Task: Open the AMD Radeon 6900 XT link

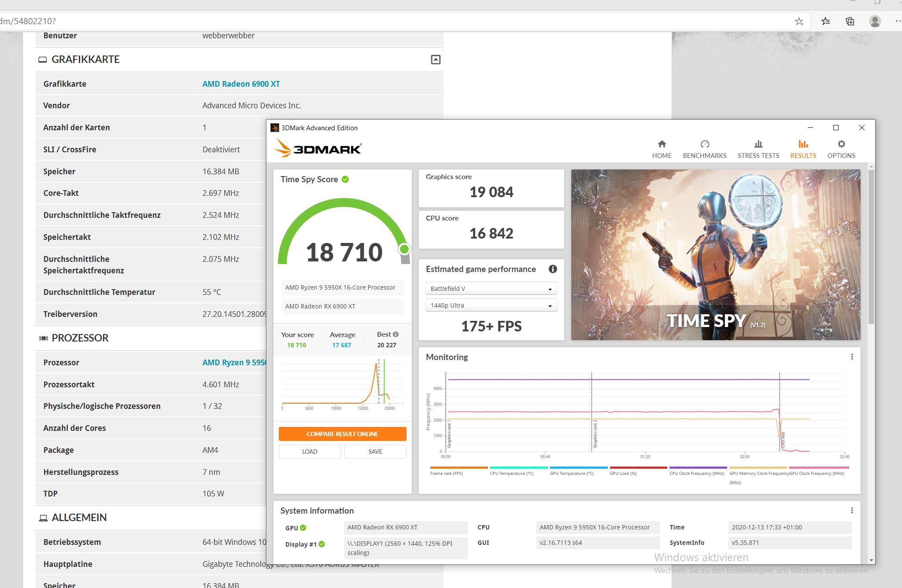Action: pos(241,84)
